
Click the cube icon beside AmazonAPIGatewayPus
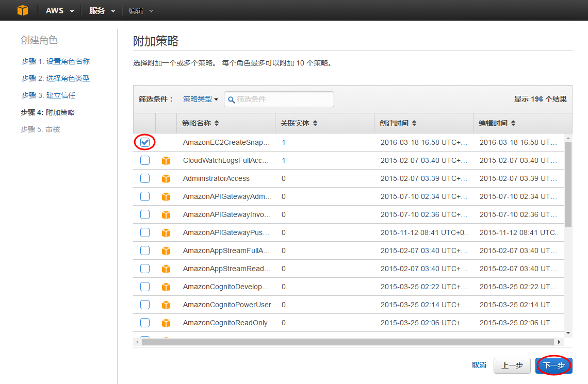point(166,232)
